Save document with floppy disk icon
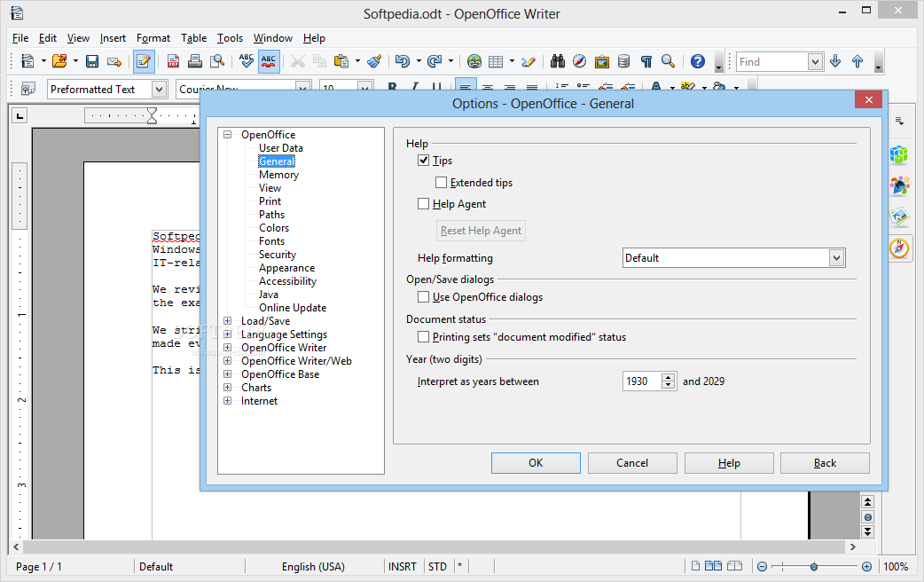Screen dimensions: 924x582 (92, 61)
